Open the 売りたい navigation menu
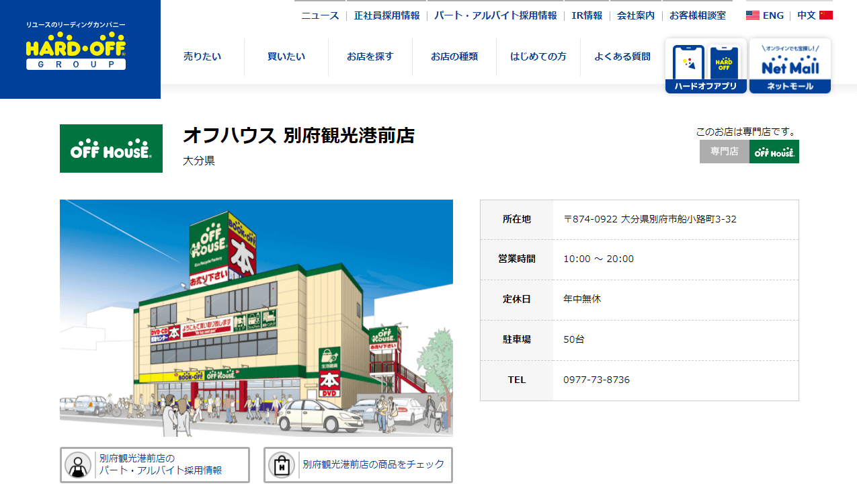 (x=202, y=57)
